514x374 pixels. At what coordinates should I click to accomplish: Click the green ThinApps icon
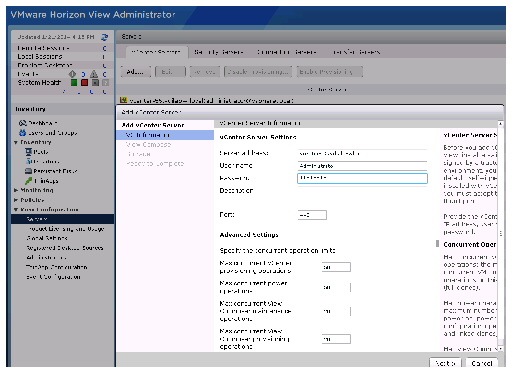(29, 181)
